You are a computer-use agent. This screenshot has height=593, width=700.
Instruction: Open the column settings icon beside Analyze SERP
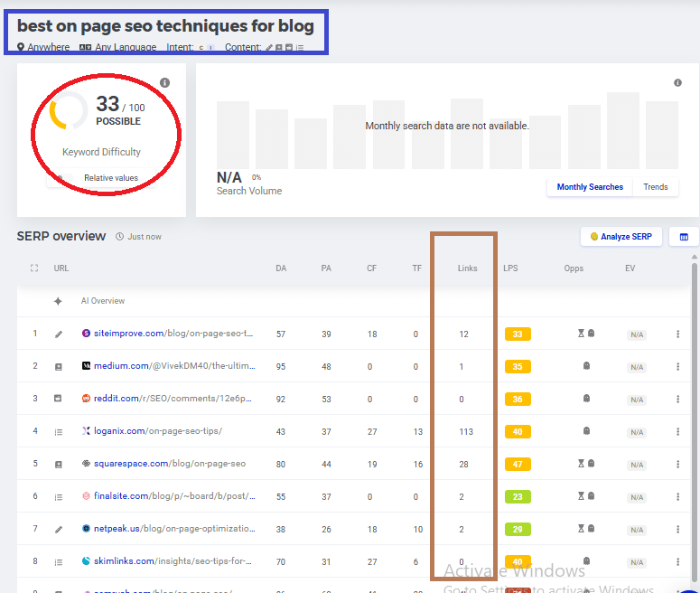tap(684, 237)
